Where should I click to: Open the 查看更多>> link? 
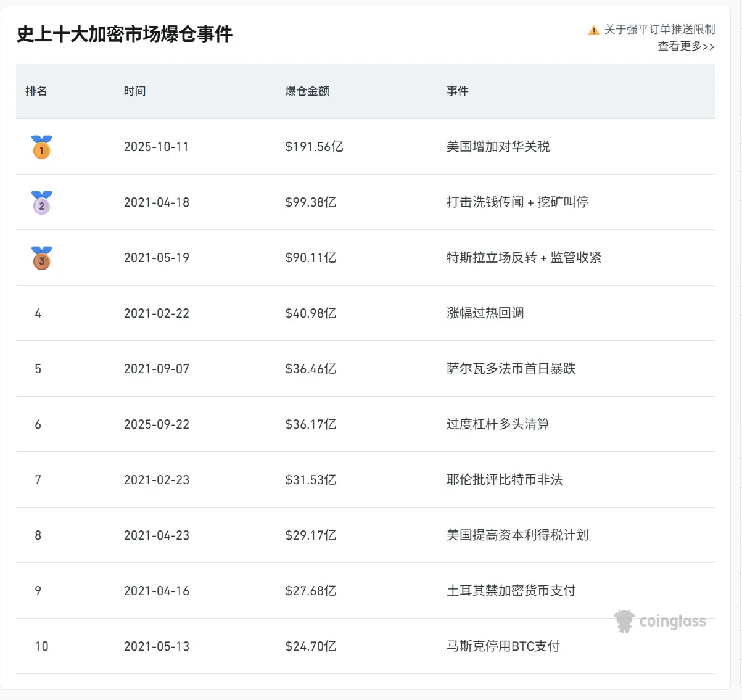[686, 46]
